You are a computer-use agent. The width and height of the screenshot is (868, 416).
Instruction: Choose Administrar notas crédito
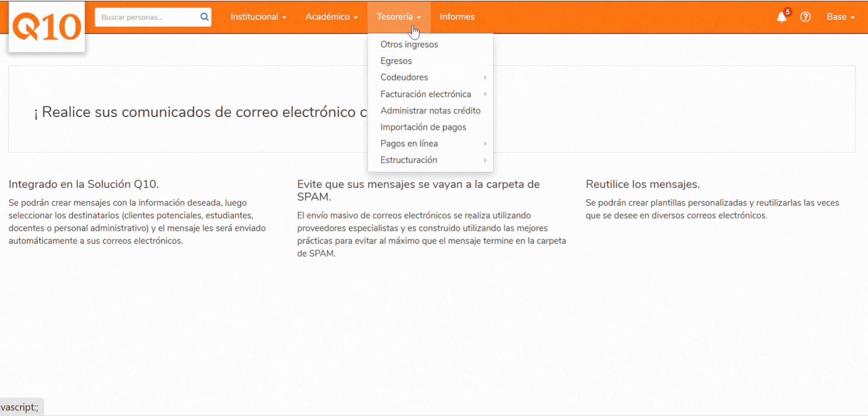click(430, 110)
